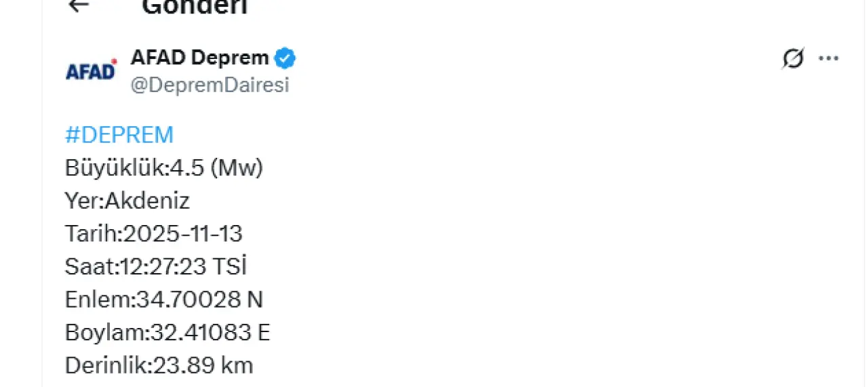
Task: Open the #DEPREM hashtag
Action: click(119, 135)
